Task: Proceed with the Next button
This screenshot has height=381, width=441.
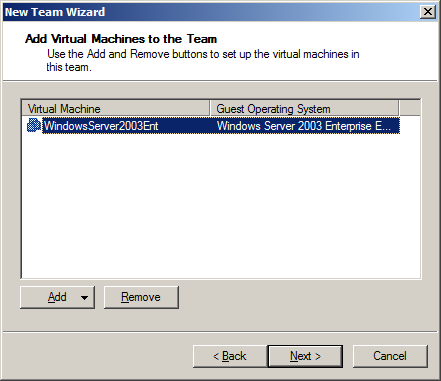Action: 305,356
